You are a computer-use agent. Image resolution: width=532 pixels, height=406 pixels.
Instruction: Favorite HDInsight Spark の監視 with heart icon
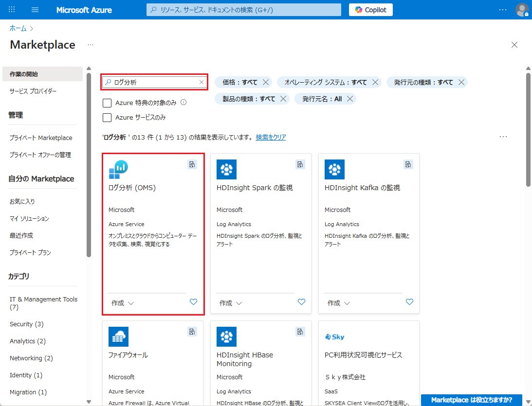click(x=301, y=302)
